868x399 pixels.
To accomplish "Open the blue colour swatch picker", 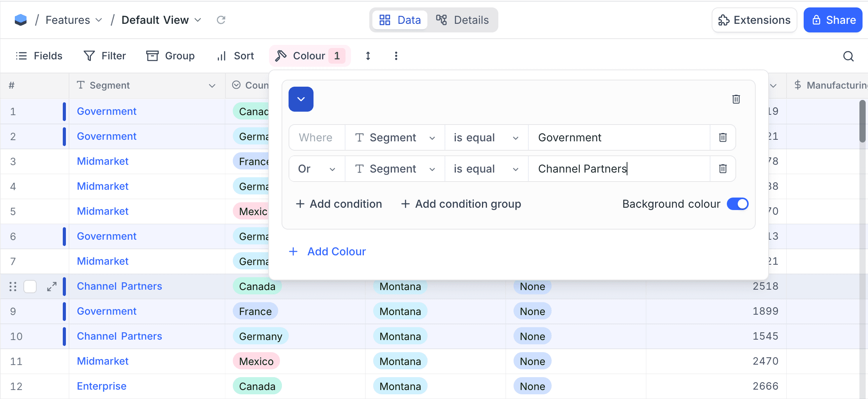I will click(301, 99).
